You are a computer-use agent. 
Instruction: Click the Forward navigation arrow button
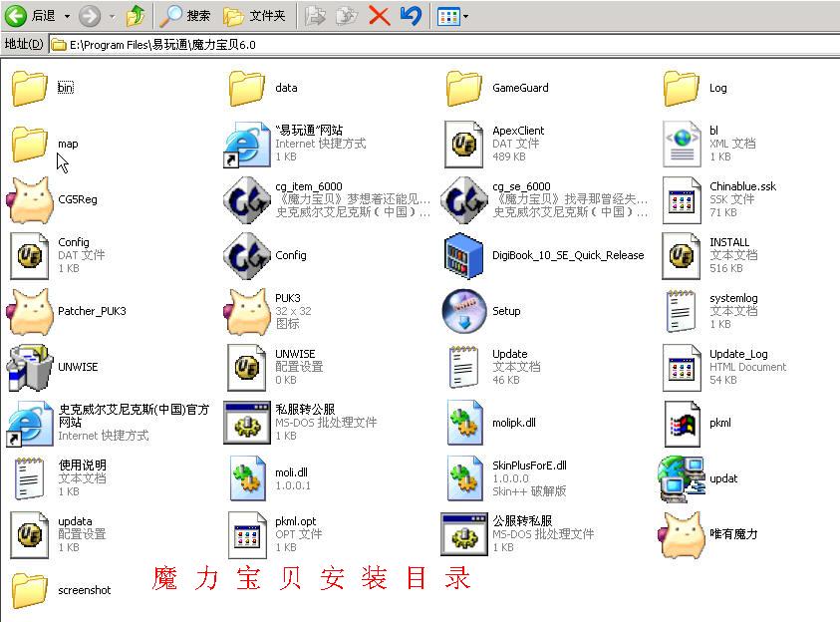coord(90,16)
